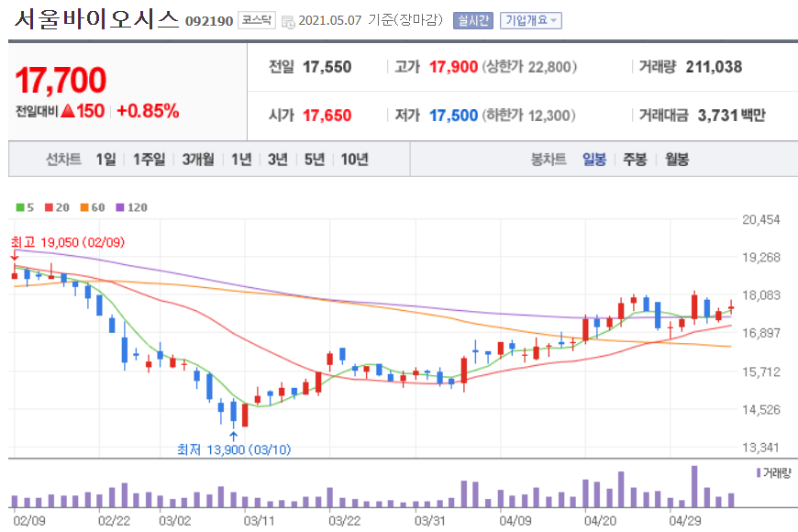Viewport: 798px width, 532px height.
Task: Click the trading value 3,731 백만
Action: 731,116
